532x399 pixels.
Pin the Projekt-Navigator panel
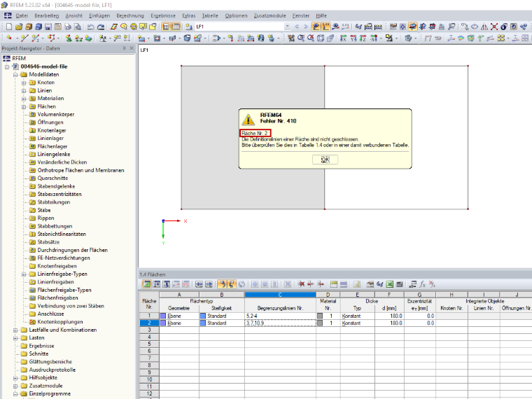[124, 48]
